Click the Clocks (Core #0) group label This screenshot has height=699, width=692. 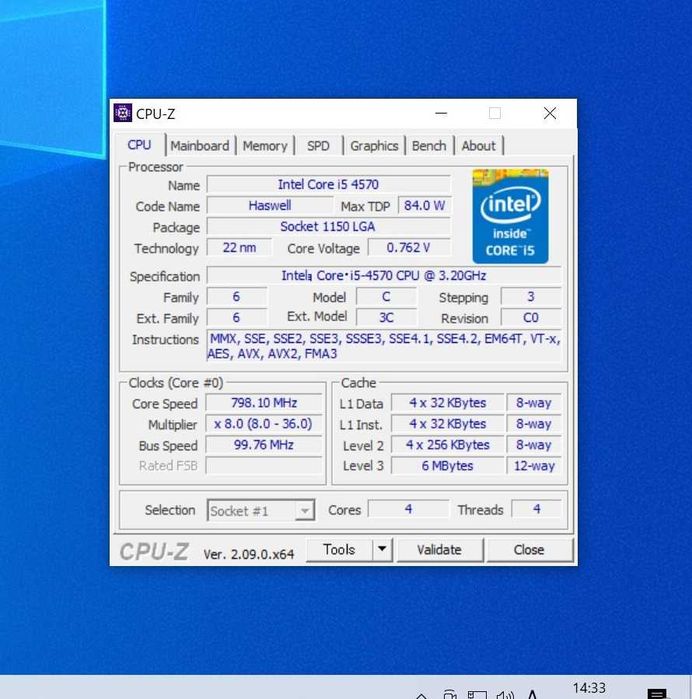176,383
